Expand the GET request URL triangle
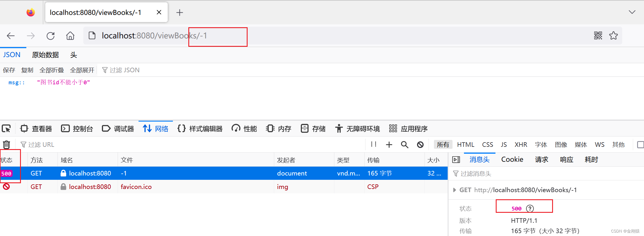The width and height of the screenshot is (644, 236). point(455,190)
